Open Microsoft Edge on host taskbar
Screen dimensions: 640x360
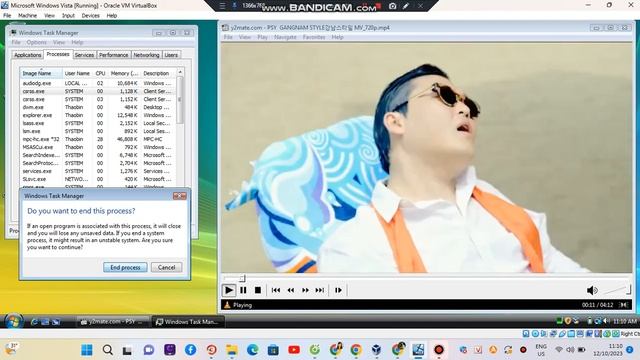253,350
